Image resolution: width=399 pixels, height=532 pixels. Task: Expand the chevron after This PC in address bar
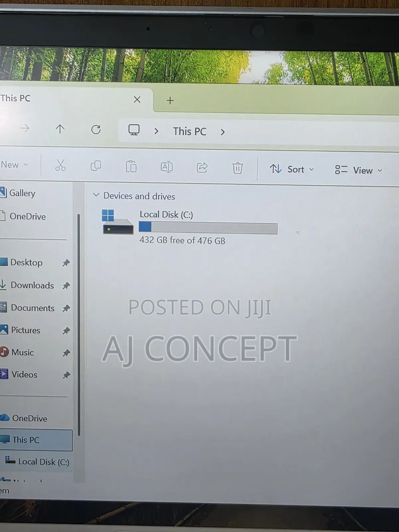point(223,132)
